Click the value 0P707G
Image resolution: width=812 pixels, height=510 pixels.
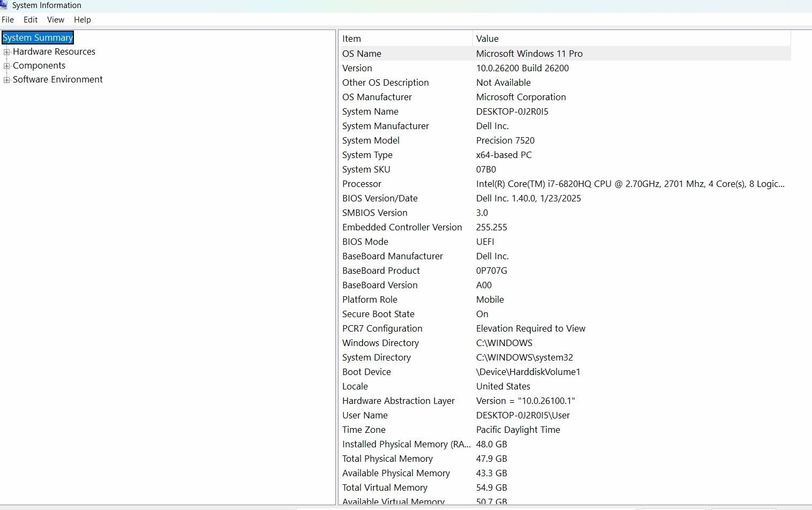point(492,271)
